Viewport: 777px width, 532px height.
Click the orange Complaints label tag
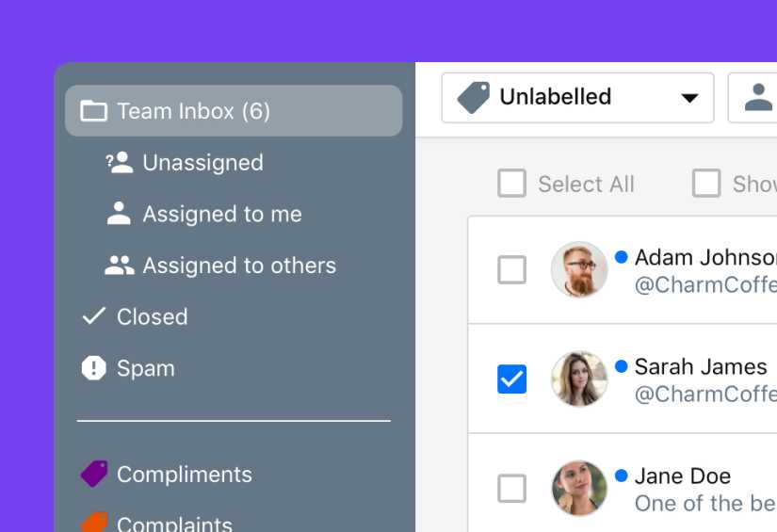pos(93,522)
